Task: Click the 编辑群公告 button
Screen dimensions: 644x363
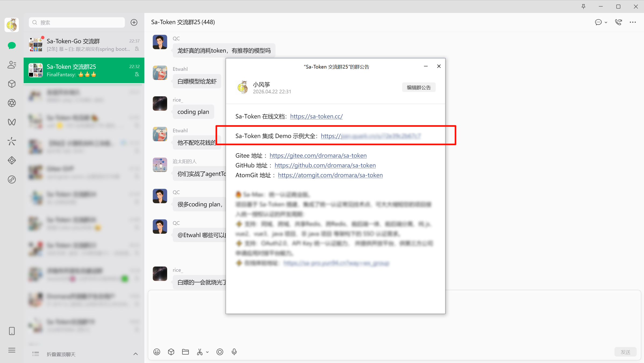Action: click(419, 87)
